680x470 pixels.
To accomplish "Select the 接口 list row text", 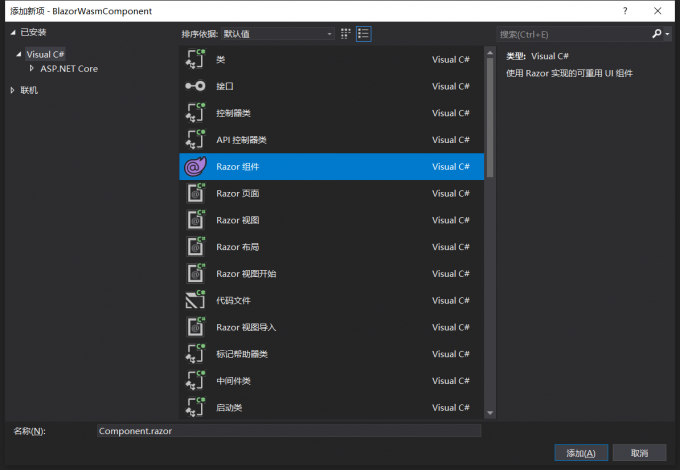I will (225, 86).
